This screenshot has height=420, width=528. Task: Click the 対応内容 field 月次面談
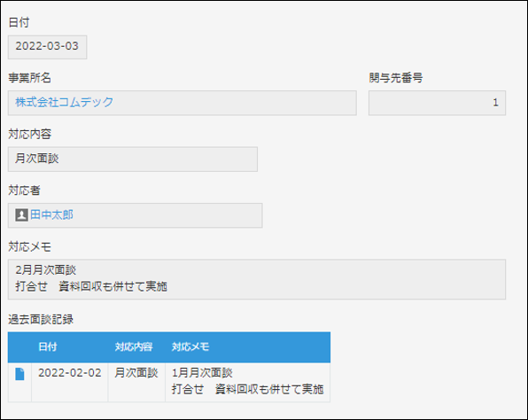[x=133, y=159]
